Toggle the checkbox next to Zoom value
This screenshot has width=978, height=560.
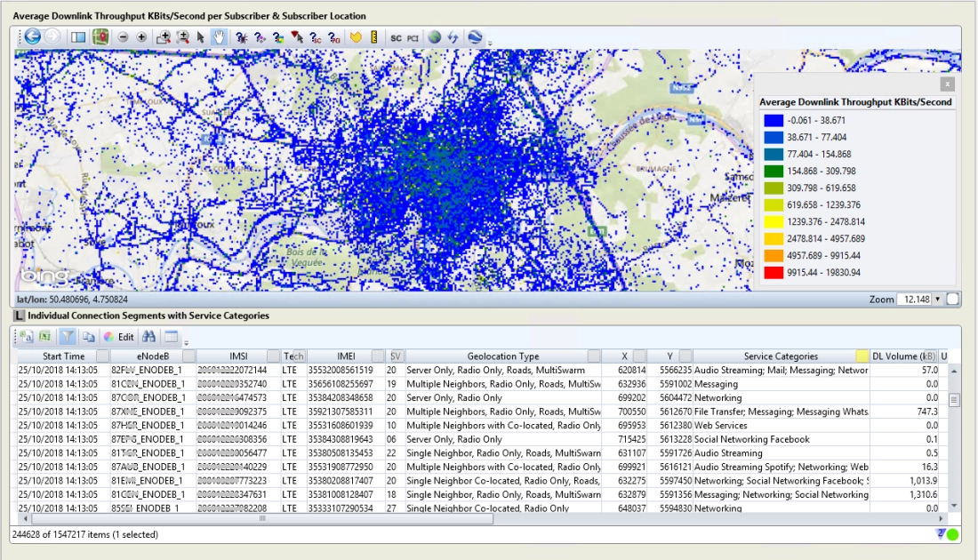click(952, 299)
